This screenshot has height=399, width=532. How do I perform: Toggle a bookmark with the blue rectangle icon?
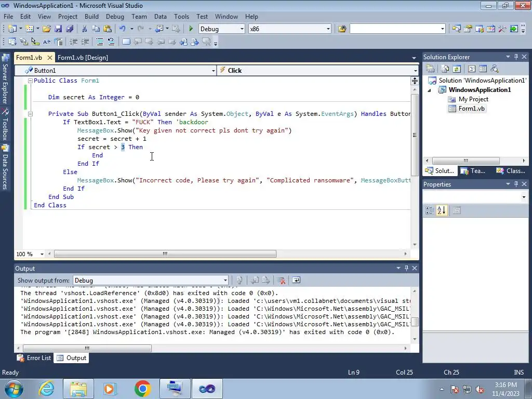tap(126, 42)
